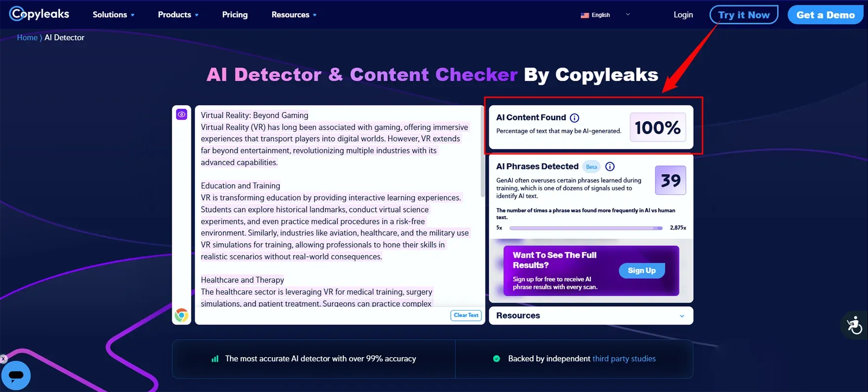Open the accessibility widget icon
The width and height of the screenshot is (868, 392).
pyautogui.click(x=854, y=325)
